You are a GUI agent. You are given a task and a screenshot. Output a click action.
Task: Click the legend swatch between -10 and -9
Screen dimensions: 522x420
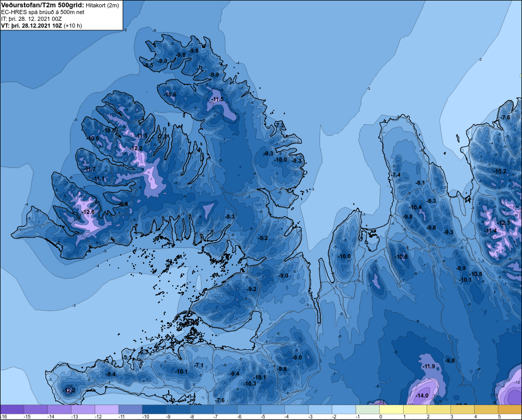154,409
